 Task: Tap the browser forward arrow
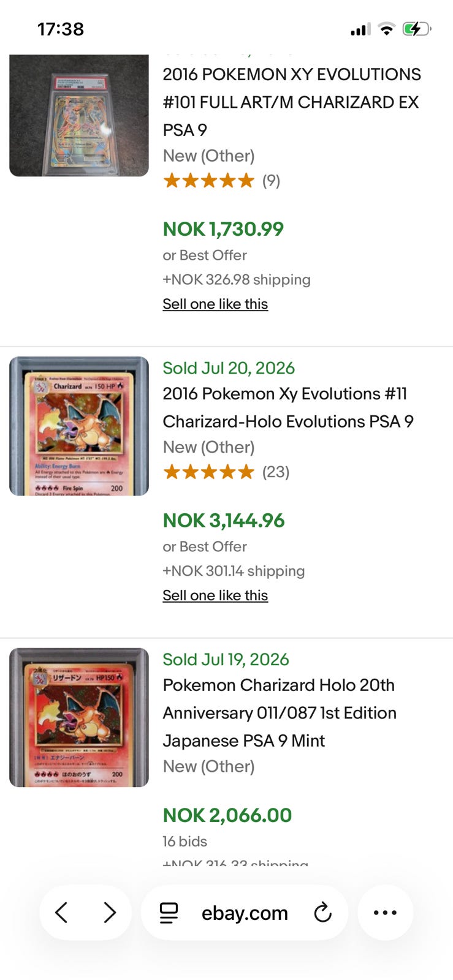(110, 913)
